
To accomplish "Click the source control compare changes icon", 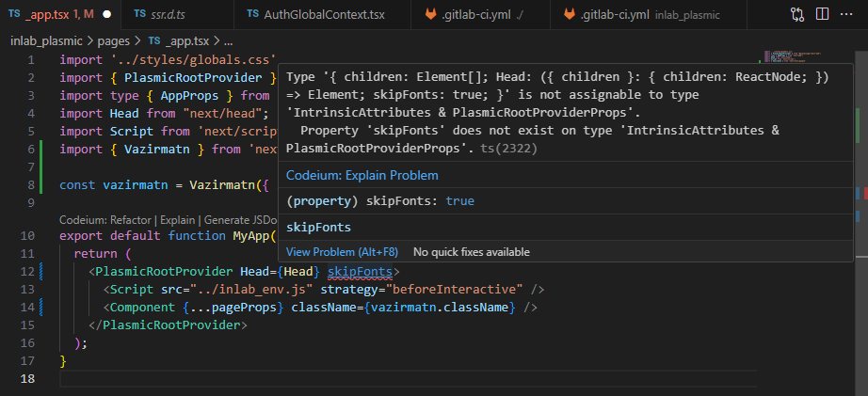I will coord(796,15).
